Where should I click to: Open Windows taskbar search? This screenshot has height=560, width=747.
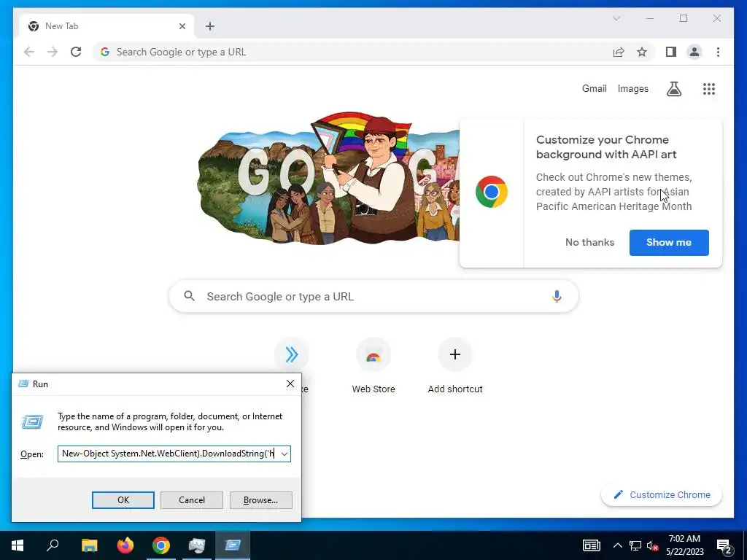click(53, 545)
